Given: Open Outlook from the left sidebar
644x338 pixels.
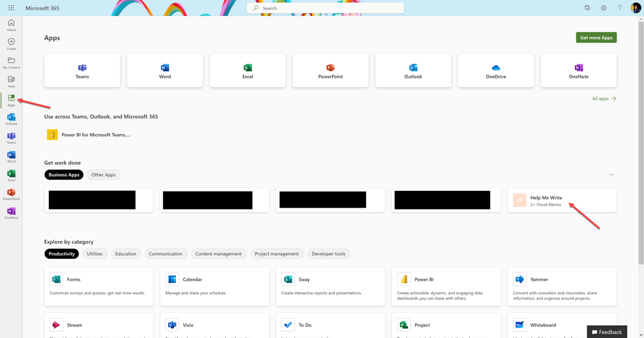Looking at the screenshot, I should point(11,119).
